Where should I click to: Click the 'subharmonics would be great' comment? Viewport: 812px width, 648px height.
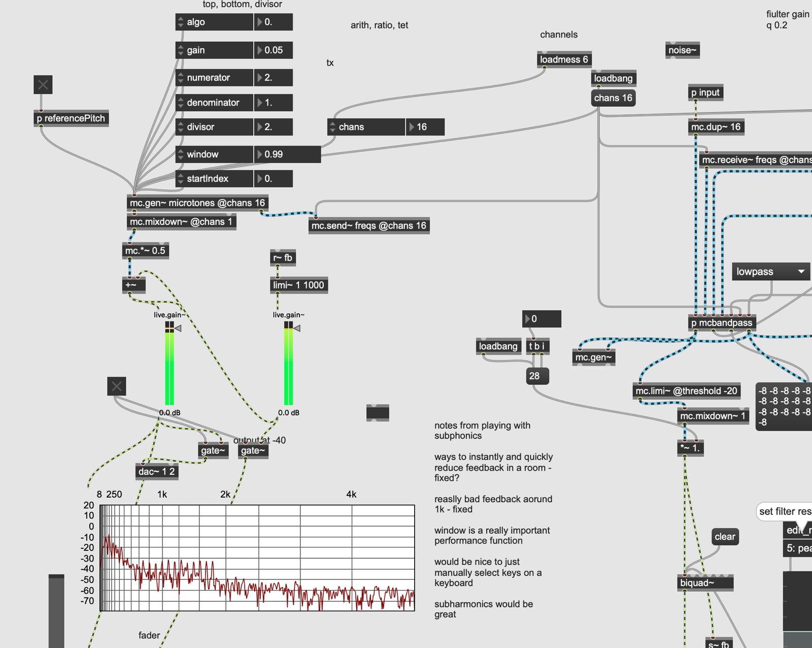point(484,609)
